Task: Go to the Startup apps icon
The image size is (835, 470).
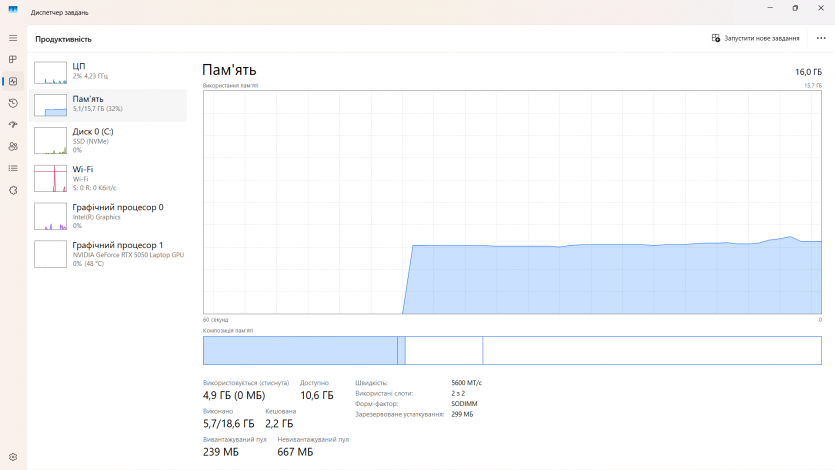Action: (x=13, y=125)
